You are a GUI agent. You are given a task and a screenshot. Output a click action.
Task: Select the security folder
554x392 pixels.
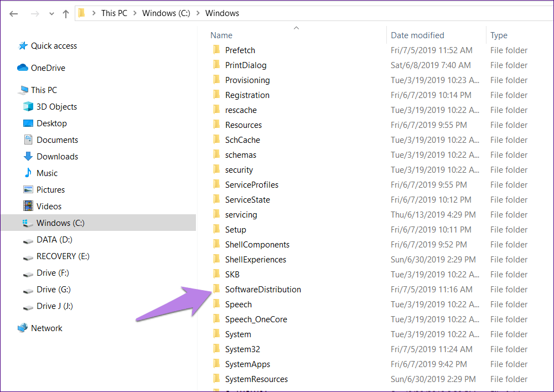239,170
